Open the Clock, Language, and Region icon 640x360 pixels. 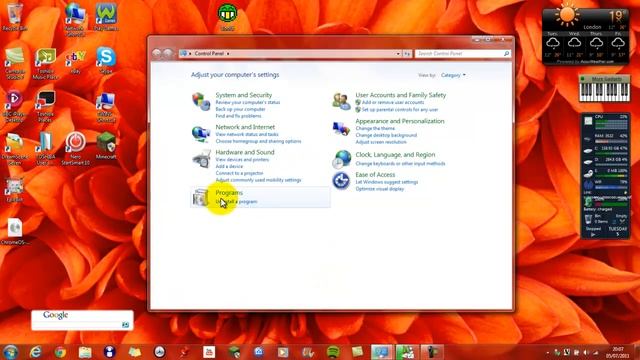(x=341, y=159)
